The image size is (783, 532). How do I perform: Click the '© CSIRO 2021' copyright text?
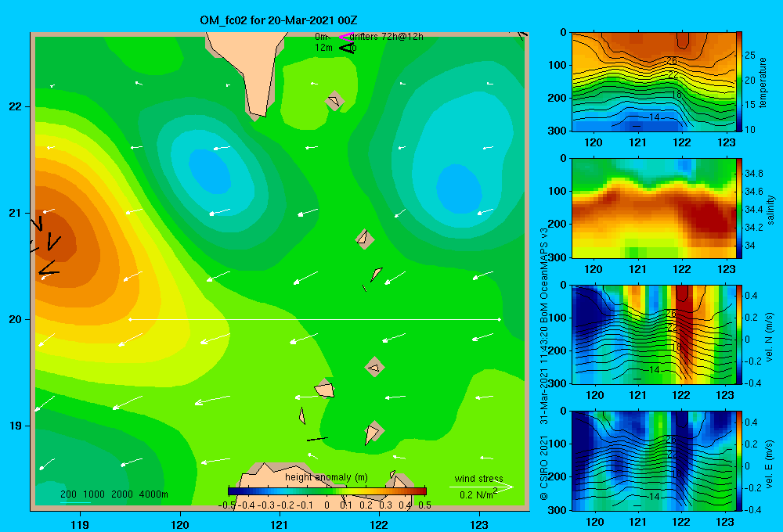544,468
